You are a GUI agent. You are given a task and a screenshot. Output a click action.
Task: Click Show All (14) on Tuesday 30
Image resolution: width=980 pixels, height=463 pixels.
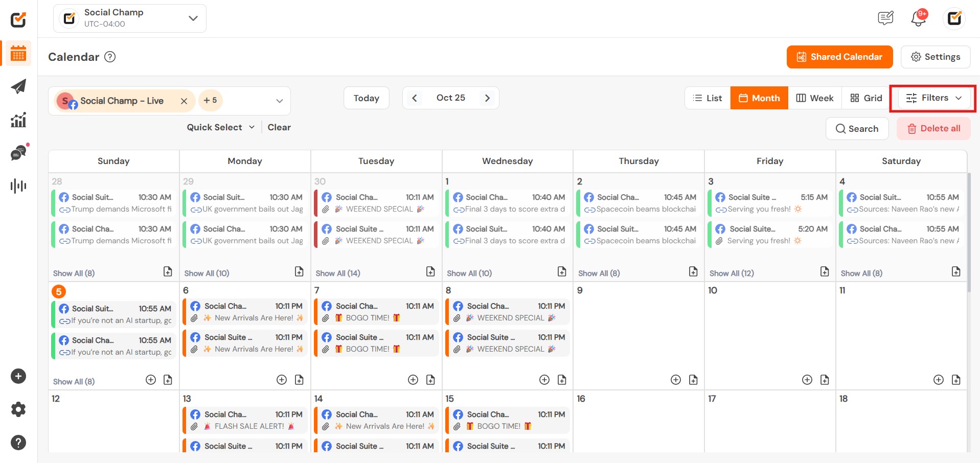(338, 273)
